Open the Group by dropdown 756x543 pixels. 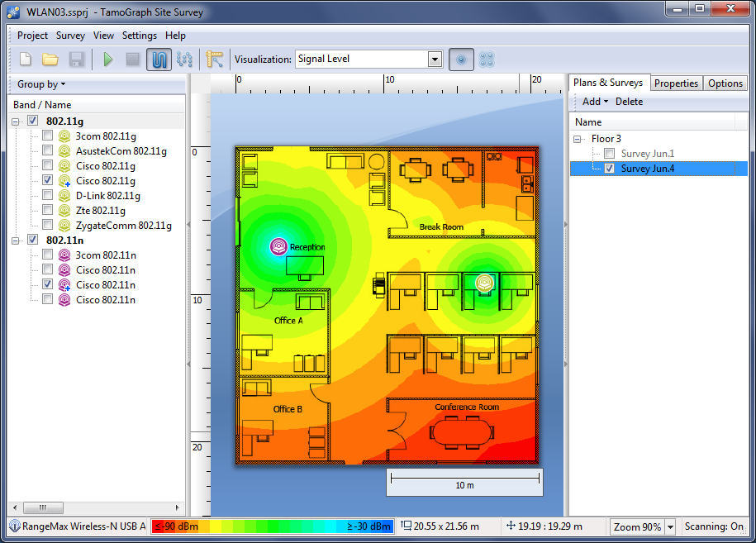click(41, 84)
